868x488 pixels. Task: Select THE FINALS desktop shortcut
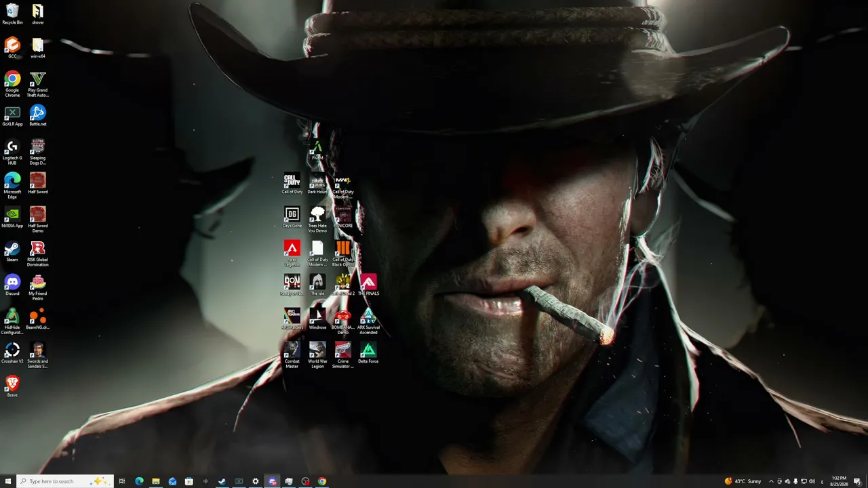coord(368,285)
